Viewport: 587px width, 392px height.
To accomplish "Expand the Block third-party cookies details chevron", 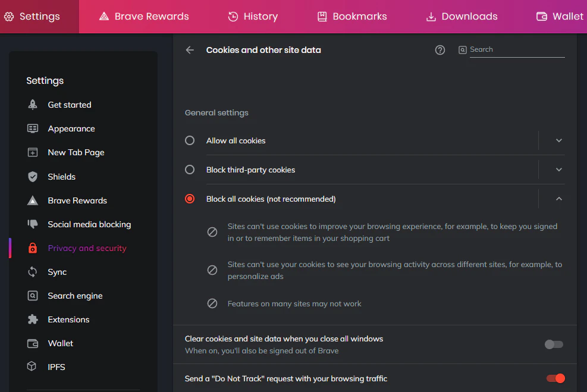I will [x=559, y=170].
